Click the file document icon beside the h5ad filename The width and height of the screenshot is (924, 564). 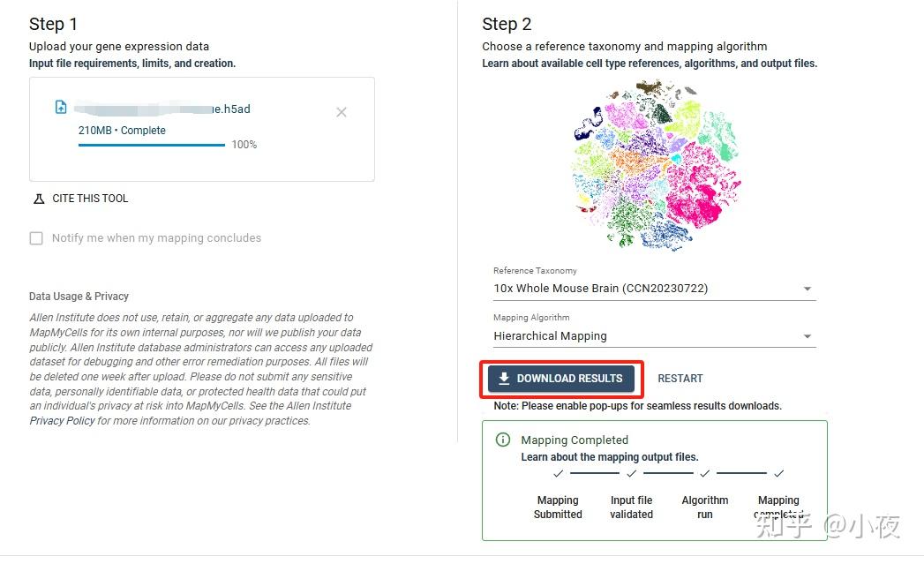pyautogui.click(x=61, y=107)
